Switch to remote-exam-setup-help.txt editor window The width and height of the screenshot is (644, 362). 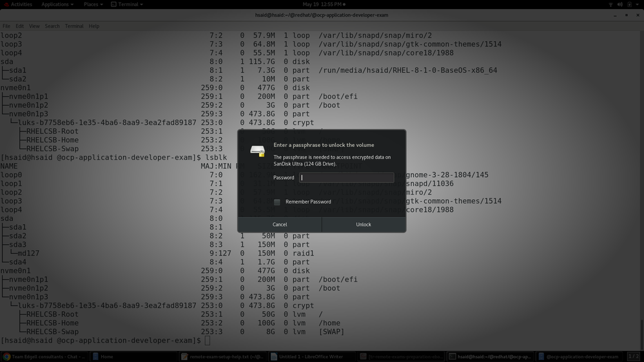coord(222,356)
